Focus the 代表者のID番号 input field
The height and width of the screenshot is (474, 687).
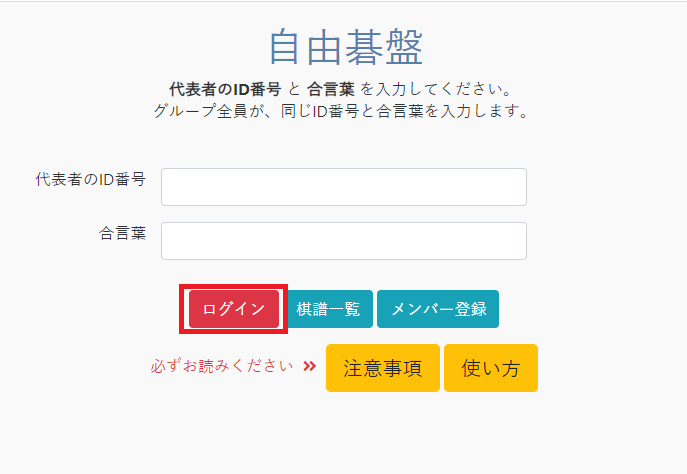pyautogui.click(x=344, y=187)
